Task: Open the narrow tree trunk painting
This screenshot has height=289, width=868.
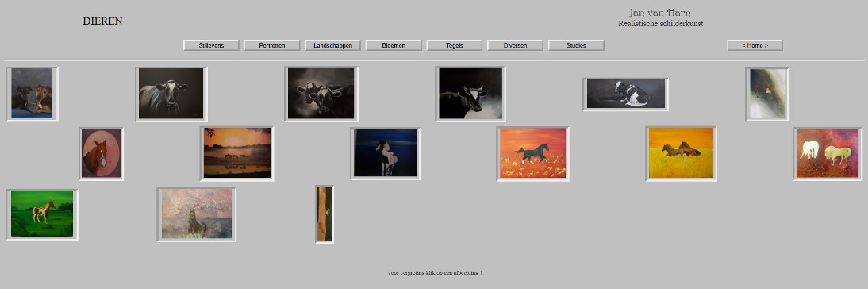Action: click(325, 214)
